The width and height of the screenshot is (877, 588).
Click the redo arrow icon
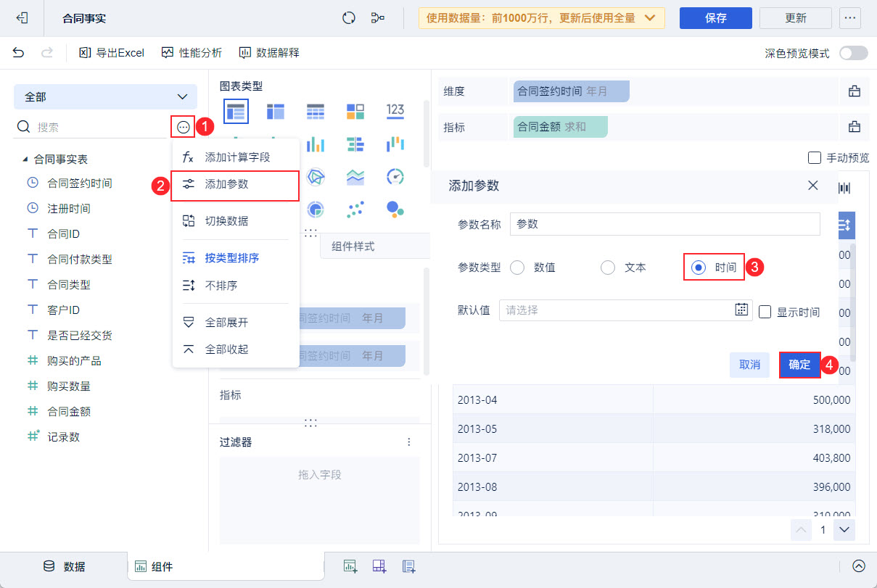click(47, 52)
